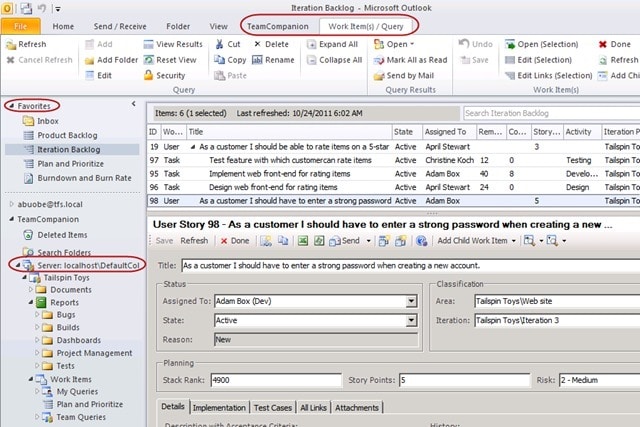Viewport: 640px width, 427px height.
Task: Open State dropdown arrow
Action: [x=411, y=320]
